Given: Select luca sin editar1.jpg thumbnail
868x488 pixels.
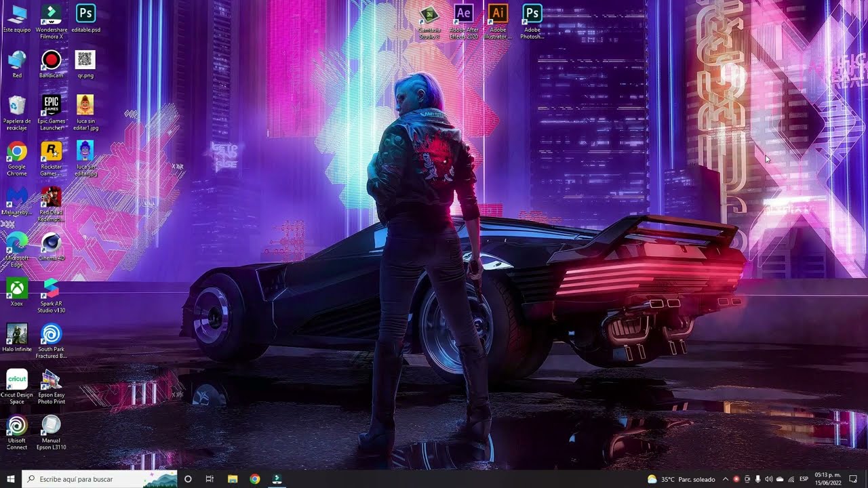Looking at the screenshot, I should click(x=85, y=113).
